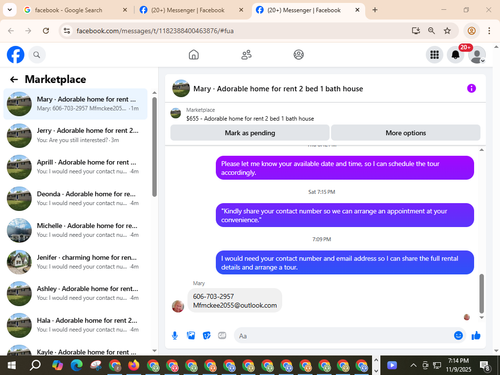Switch to facebook - Google Search tab

pyautogui.click(x=75, y=10)
